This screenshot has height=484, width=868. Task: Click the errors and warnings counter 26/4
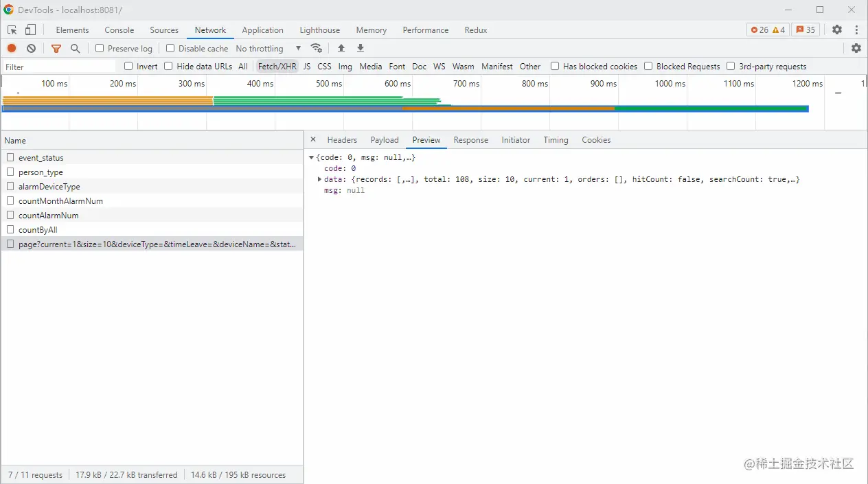(x=768, y=30)
